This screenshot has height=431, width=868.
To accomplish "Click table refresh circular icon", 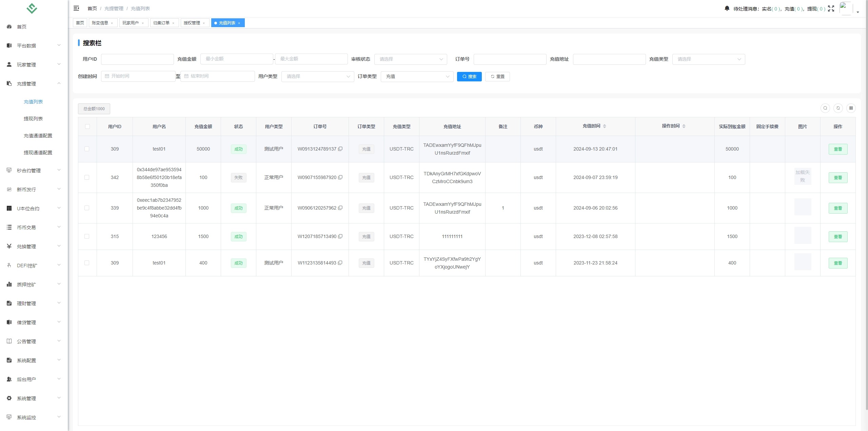I will (x=838, y=108).
